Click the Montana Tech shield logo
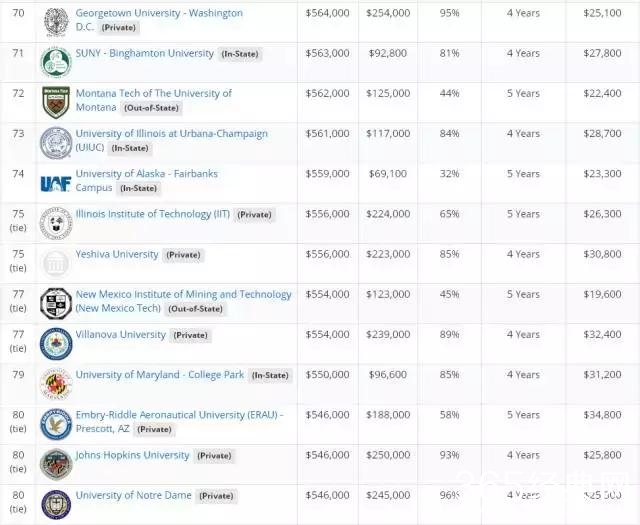 [x=55, y=102]
